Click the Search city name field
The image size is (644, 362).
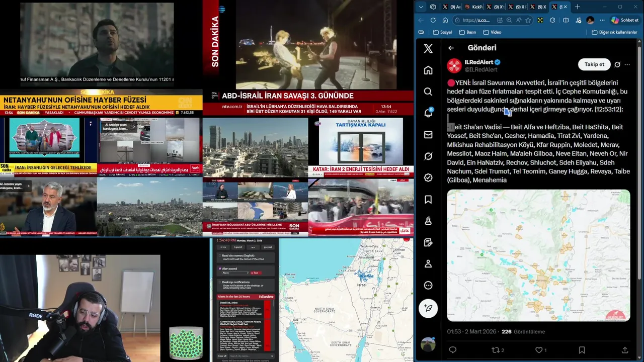[252, 356]
